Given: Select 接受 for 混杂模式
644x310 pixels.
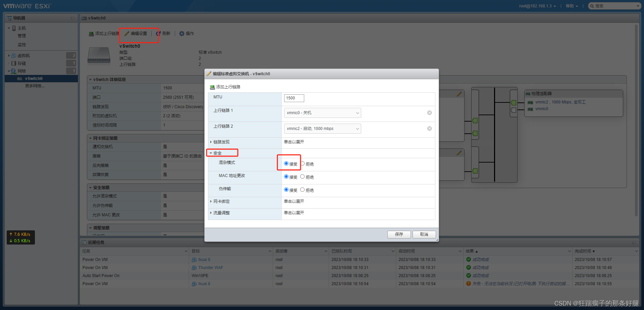Looking at the screenshot, I should click(x=286, y=164).
